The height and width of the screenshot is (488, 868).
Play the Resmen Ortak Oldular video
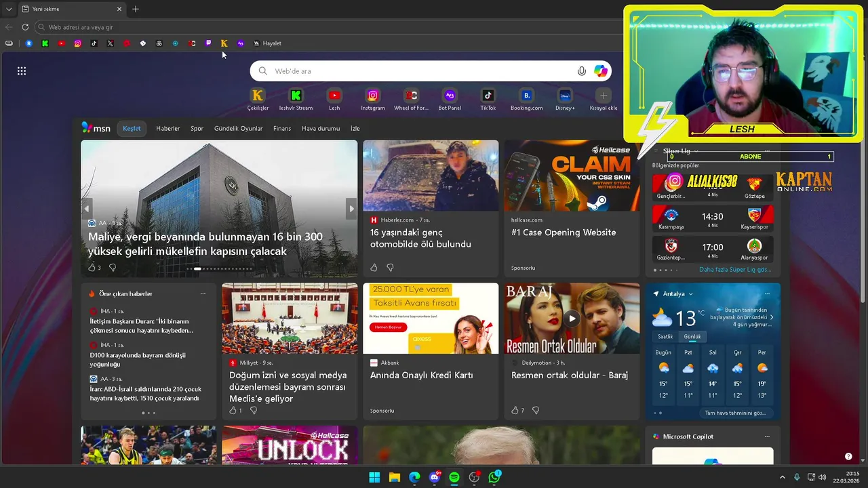coord(572,319)
